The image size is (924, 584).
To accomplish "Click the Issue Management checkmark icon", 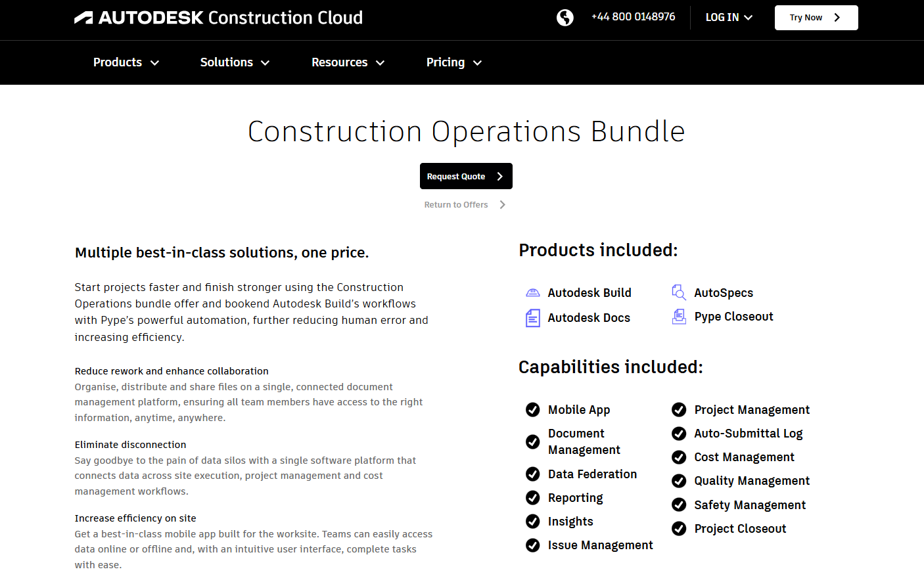I will [x=533, y=545].
